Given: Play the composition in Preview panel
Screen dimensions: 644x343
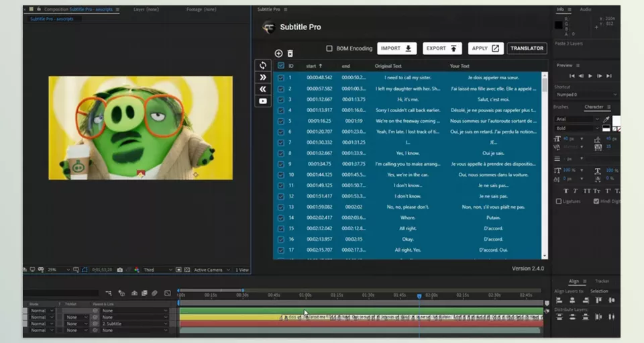Looking at the screenshot, I should [590, 76].
